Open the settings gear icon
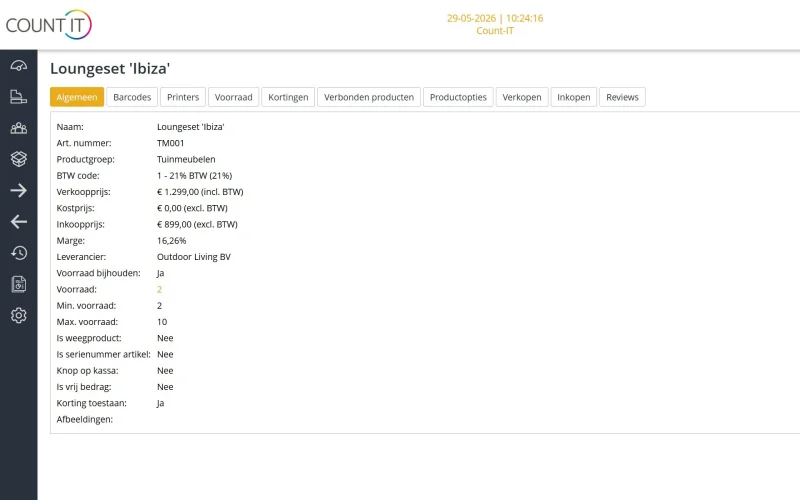Image resolution: width=800 pixels, height=500 pixels. (18, 315)
